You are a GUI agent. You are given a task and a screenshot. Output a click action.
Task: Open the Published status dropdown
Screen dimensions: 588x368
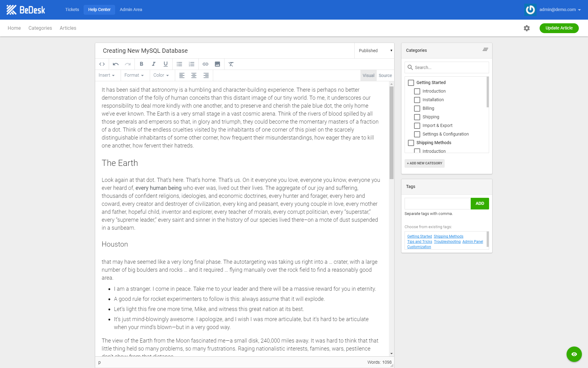click(374, 51)
